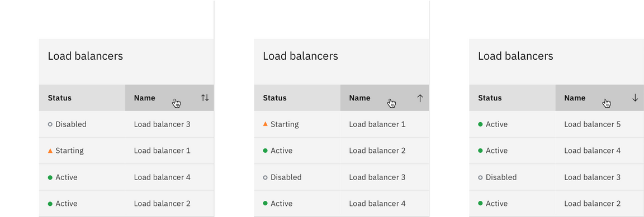Click Status column header in descending table
644x217 pixels.
513,98
